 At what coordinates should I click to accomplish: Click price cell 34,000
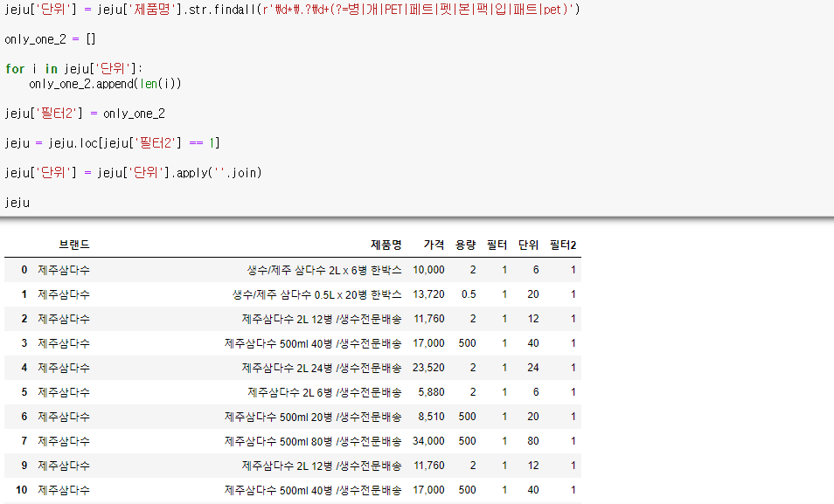tap(428, 441)
